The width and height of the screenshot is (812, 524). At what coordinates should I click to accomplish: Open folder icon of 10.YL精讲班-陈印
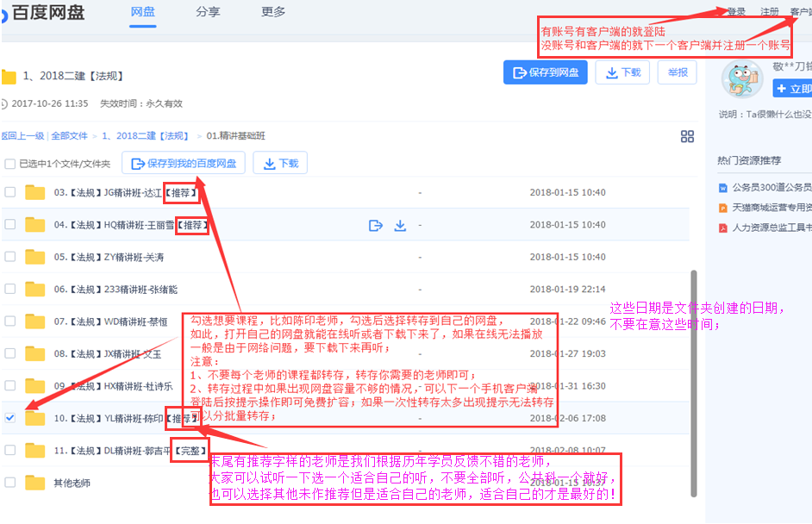(34, 418)
